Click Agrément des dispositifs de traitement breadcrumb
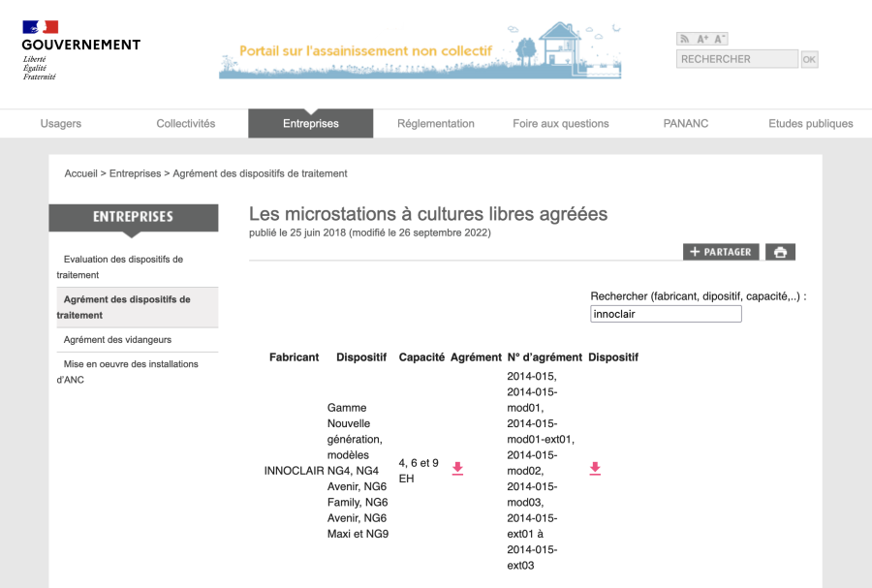The width and height of the screenshot is (872, 588). (260, 173)
